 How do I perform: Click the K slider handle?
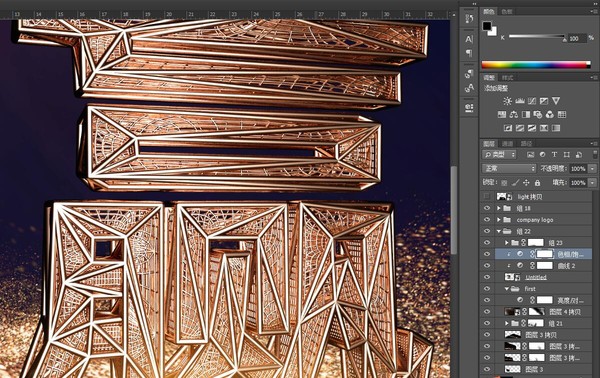click(x=565, y=39)
